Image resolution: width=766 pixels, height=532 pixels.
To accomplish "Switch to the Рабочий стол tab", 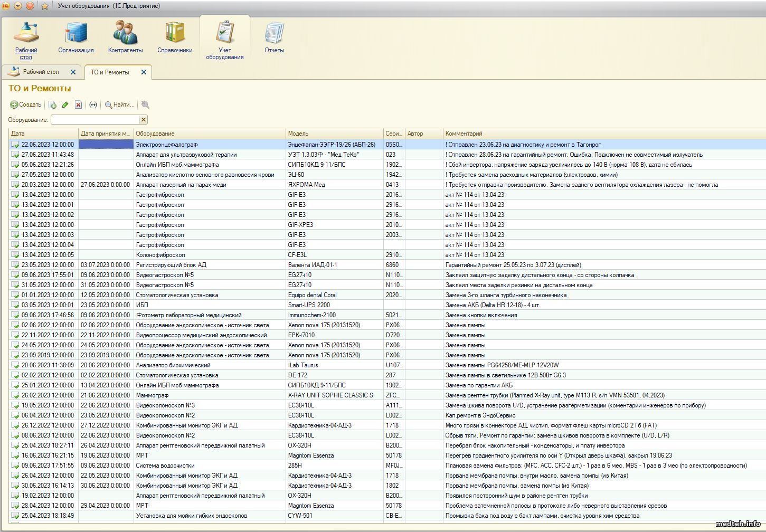I will click(41, 72).
